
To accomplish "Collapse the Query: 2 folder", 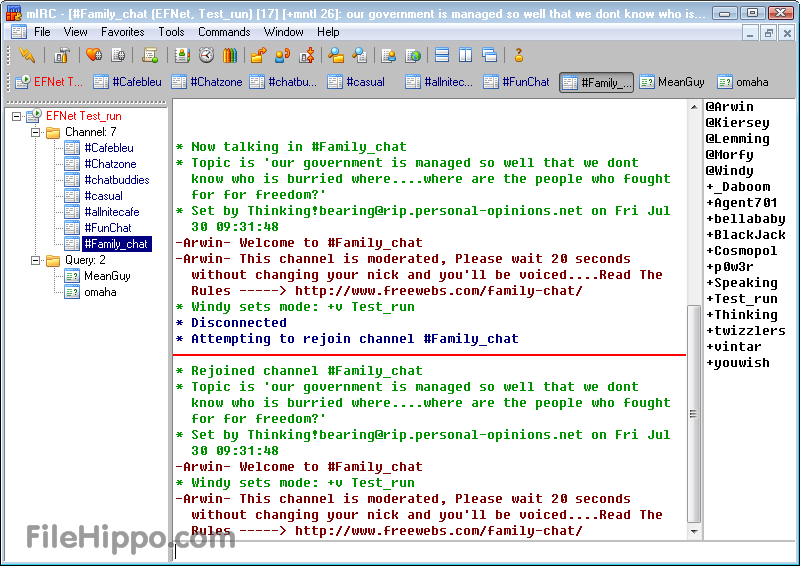I will point(35,260).
